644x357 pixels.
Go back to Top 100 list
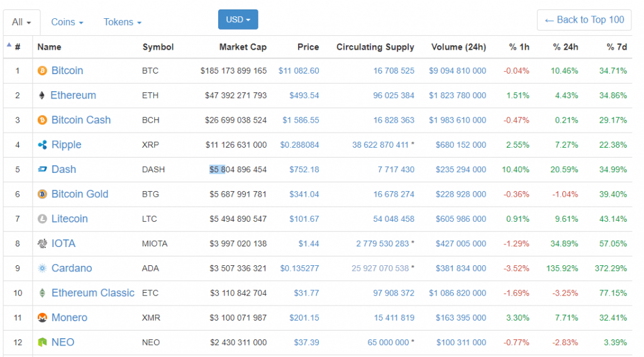click(584, 20)
